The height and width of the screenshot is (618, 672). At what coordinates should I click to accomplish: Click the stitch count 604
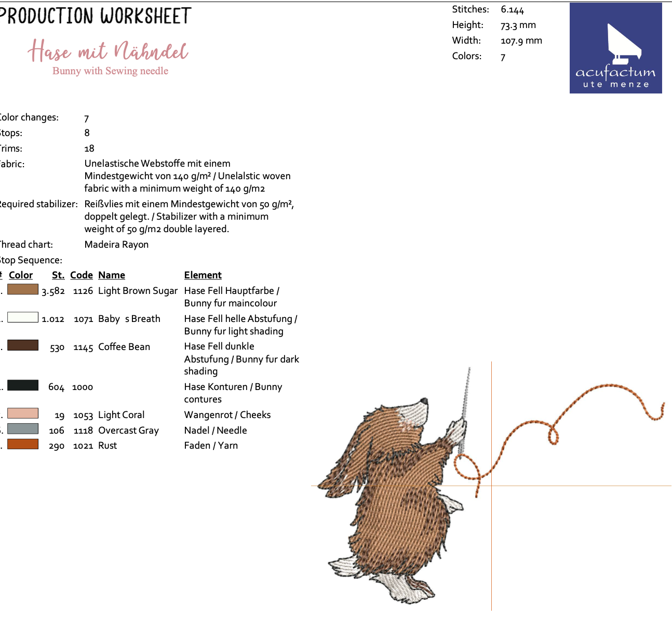point(56,387)
